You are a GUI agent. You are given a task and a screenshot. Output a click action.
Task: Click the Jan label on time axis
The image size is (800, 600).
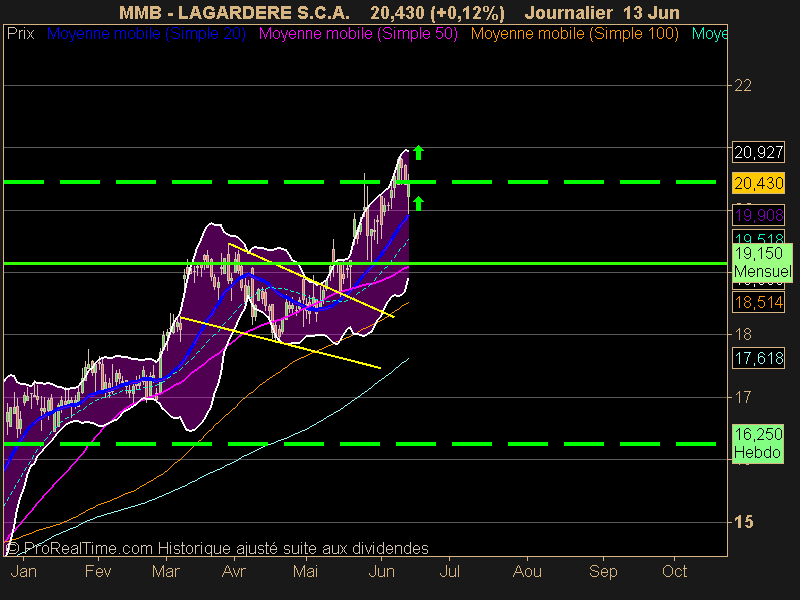(x=23, y=571)
